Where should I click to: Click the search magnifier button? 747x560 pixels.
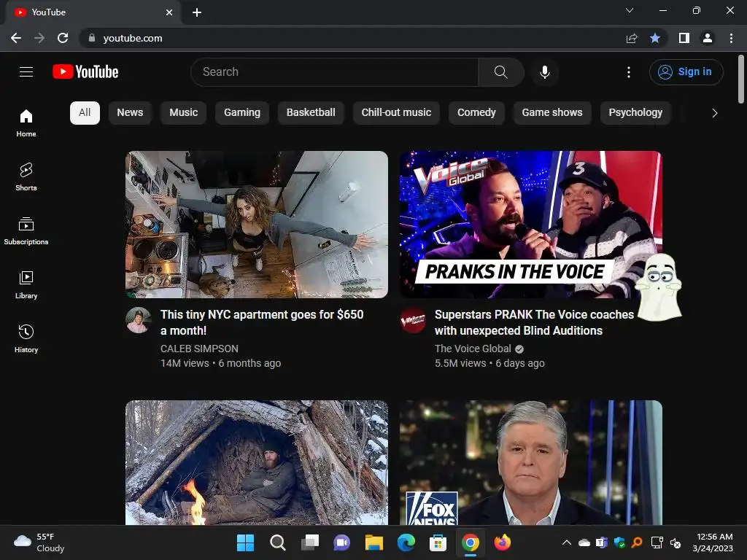click(500, 72)
